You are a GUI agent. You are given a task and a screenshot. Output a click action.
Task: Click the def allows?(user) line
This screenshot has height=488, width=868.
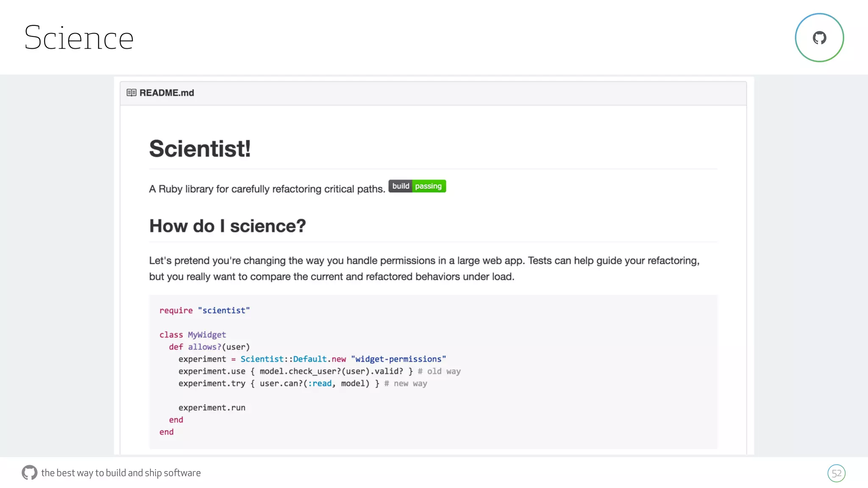click(209, 347)
